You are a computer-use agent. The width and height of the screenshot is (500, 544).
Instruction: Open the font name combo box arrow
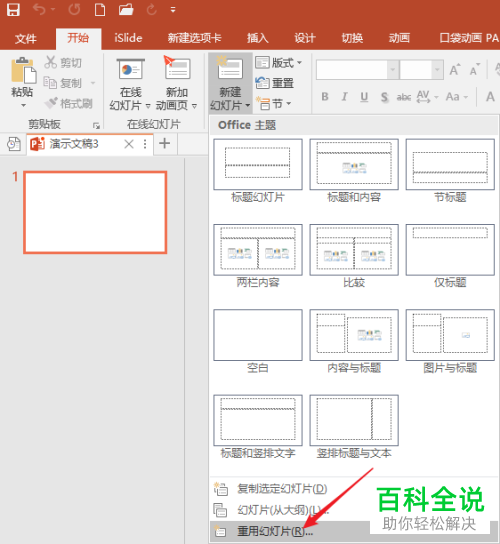click(392, 70)
